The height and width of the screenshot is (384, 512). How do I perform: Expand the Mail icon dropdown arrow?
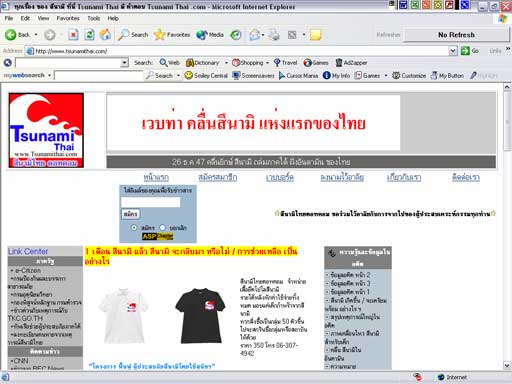tap(263, 35)
